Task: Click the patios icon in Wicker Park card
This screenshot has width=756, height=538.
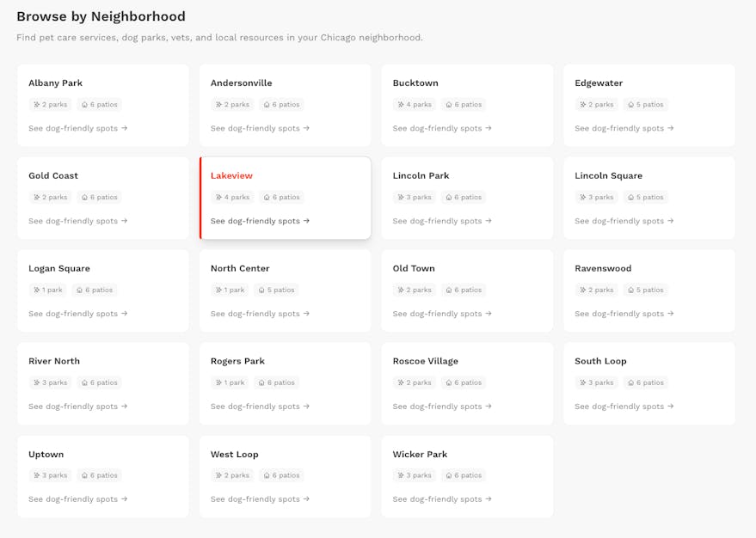Action: click(448, 476)
